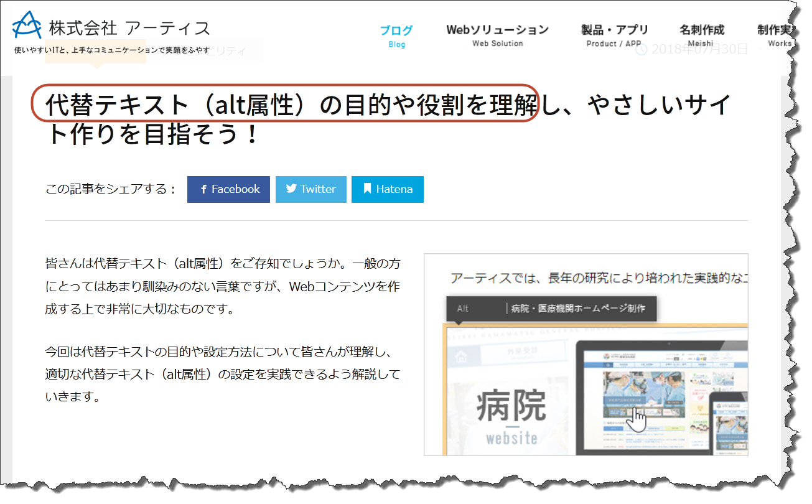Open the 名刺作成 Meishi menu item
This screenshot has height=504, width=812.
pyautogui.click(x=701, y=35)
